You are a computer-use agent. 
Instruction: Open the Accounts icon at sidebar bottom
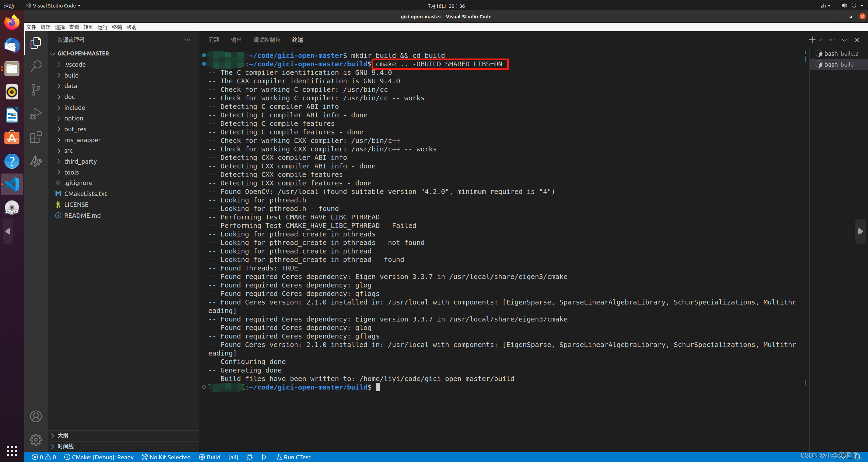(36, 416)
